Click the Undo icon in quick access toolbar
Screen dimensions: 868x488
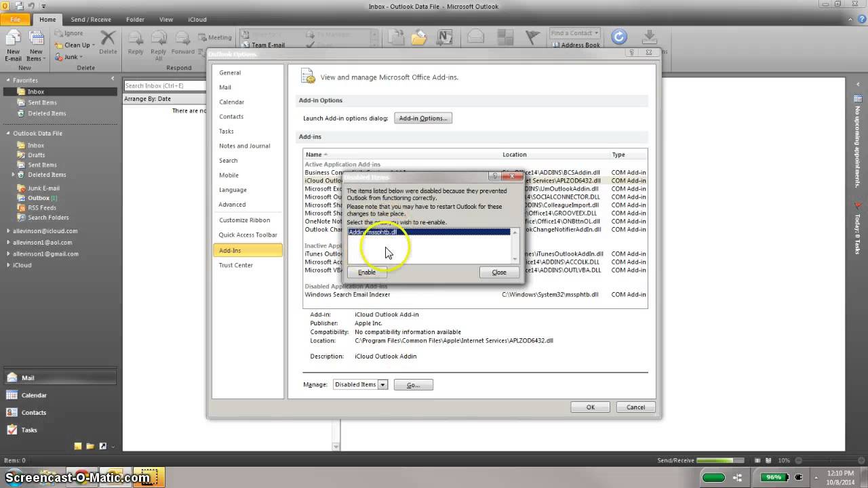coord(31,6)
